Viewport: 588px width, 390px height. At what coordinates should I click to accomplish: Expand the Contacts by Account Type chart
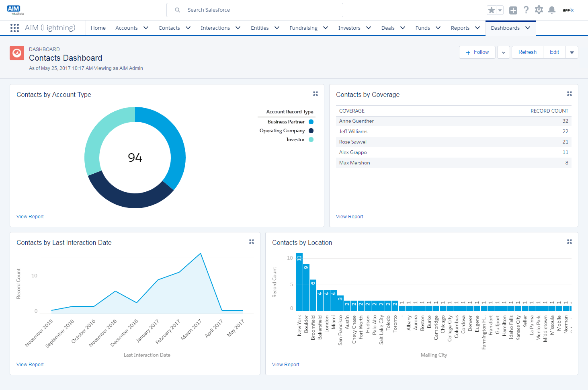pyautogui.click(x=316, y=94)
